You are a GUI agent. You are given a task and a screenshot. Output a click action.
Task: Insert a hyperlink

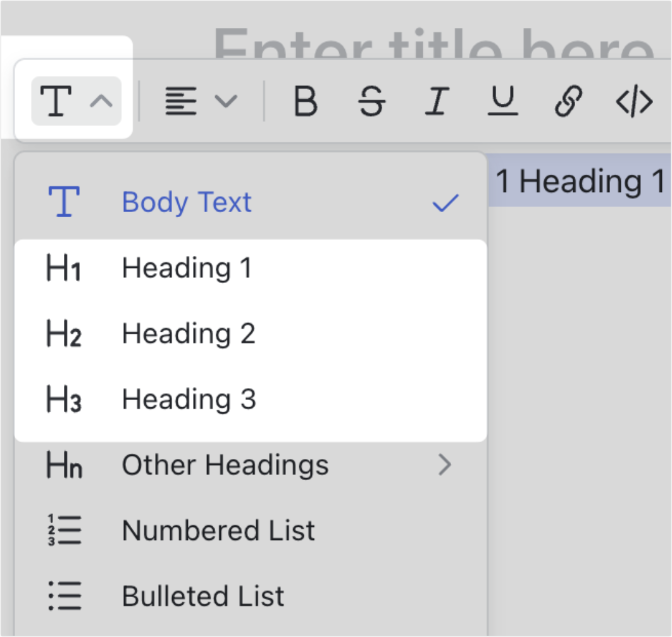click(x=567, y=100)
